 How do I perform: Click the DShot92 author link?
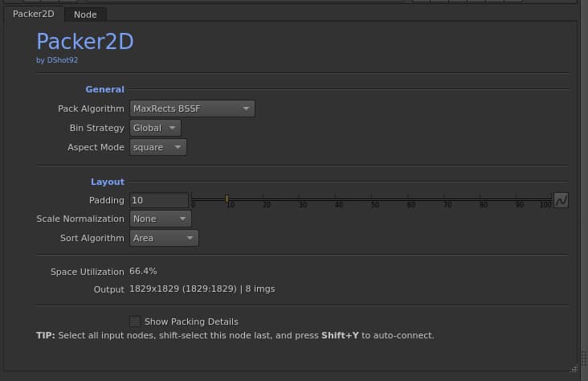tap(62, 60)
